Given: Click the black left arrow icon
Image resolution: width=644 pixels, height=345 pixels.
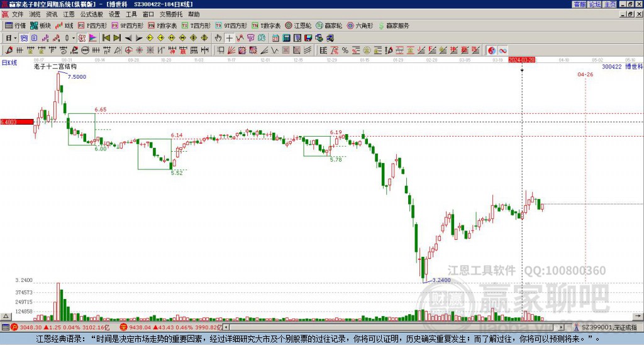Looking at the screenshot, I should 128,38.
